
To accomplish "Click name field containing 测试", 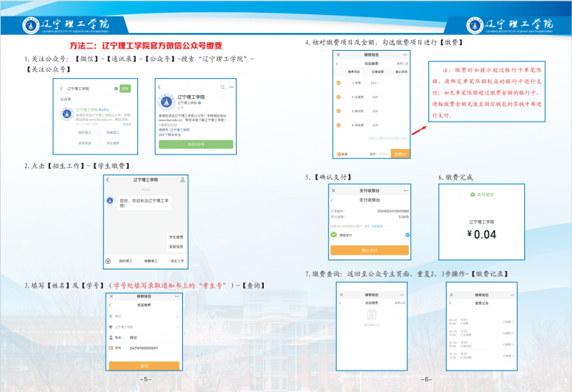I will (144, 338).
